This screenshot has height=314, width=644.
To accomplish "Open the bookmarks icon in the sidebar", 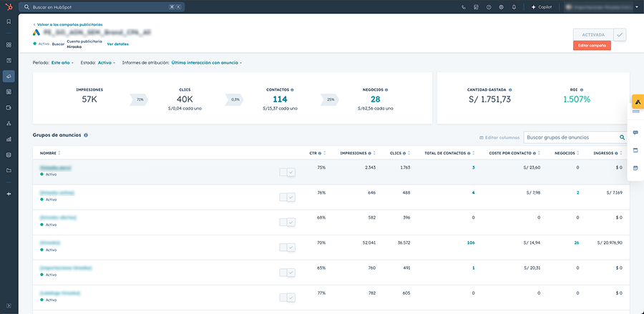I will (x=9, y=21).
